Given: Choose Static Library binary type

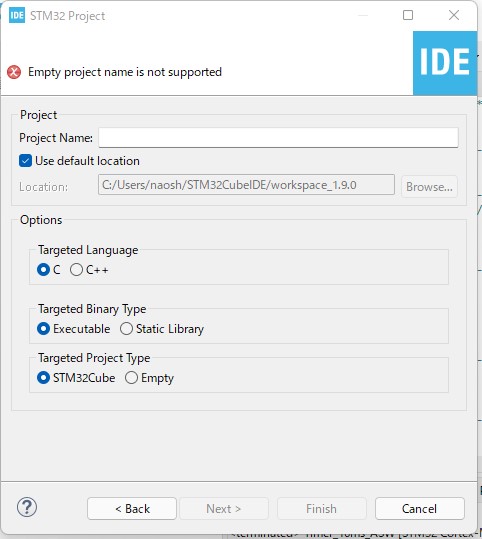Looking at the screenshot, I should pyautogui.click(x=126, y=329).
